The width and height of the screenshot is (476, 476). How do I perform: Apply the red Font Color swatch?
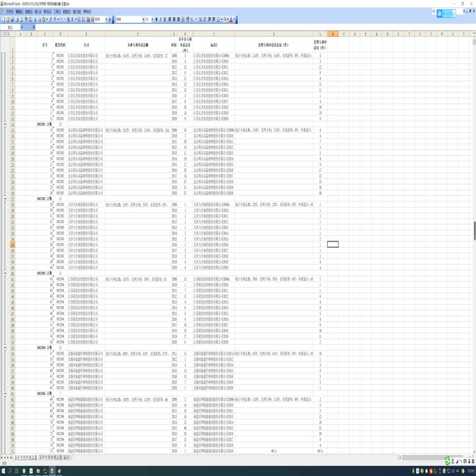(x=231, y=20)
